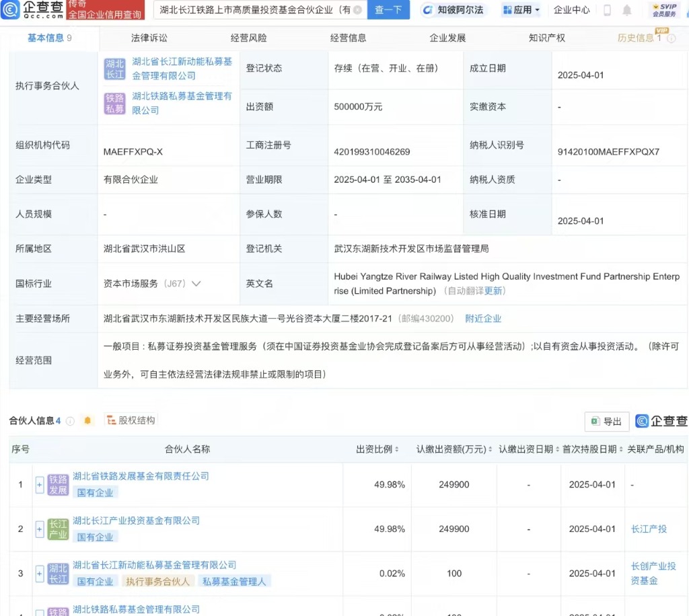Sort partners by 出资比例 column
Image resolution: width=689 pixels, height=616 pixels.
click(x=377, y=449)
